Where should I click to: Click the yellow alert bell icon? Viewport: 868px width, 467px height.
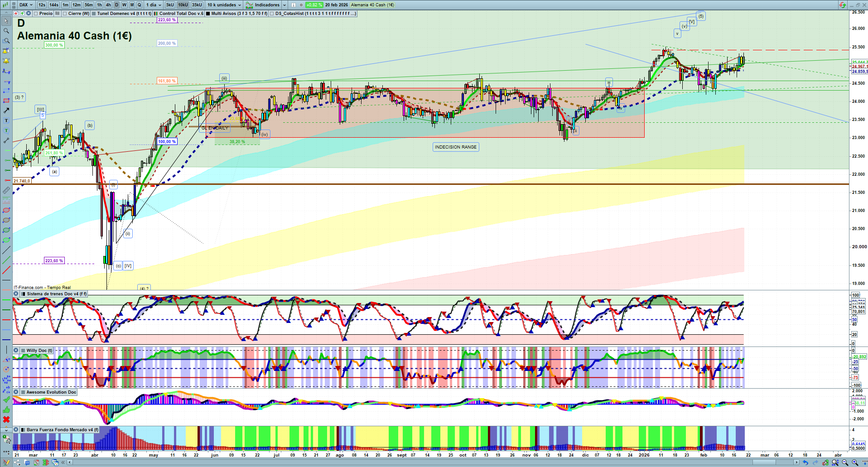tap(6, 61)
